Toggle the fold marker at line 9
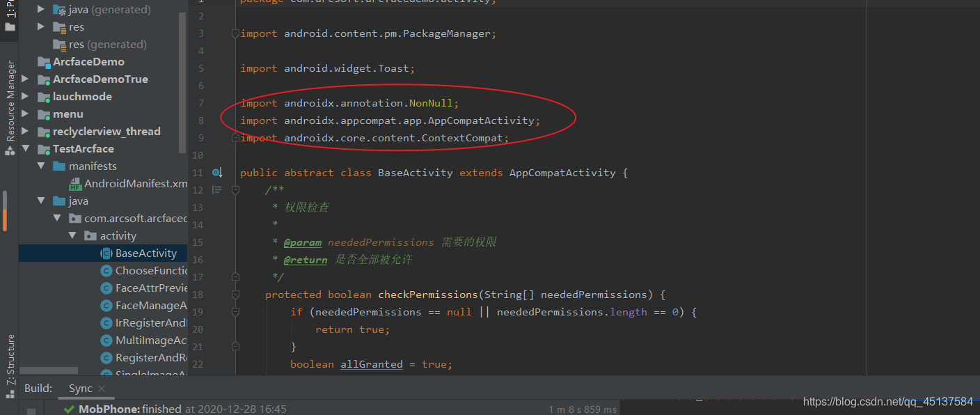The width and height of the screenshot is (980, 415). [235, 138]
